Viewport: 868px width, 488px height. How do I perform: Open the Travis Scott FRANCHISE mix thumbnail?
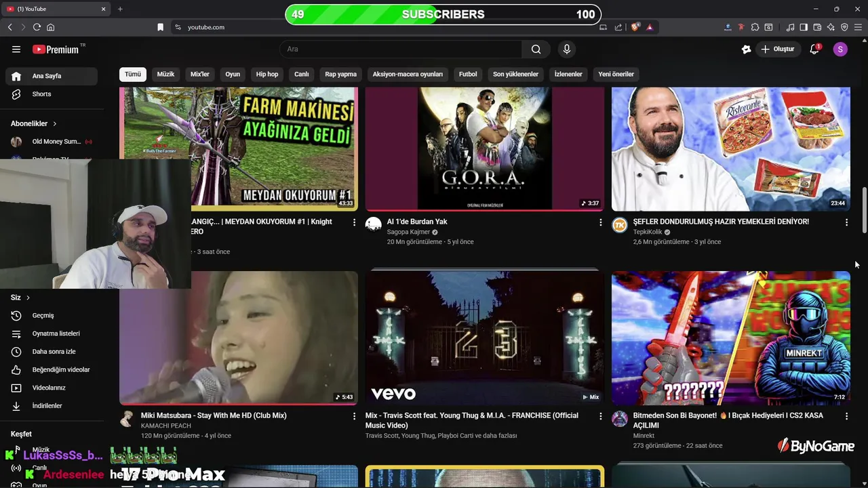click(x=485, y=338)
